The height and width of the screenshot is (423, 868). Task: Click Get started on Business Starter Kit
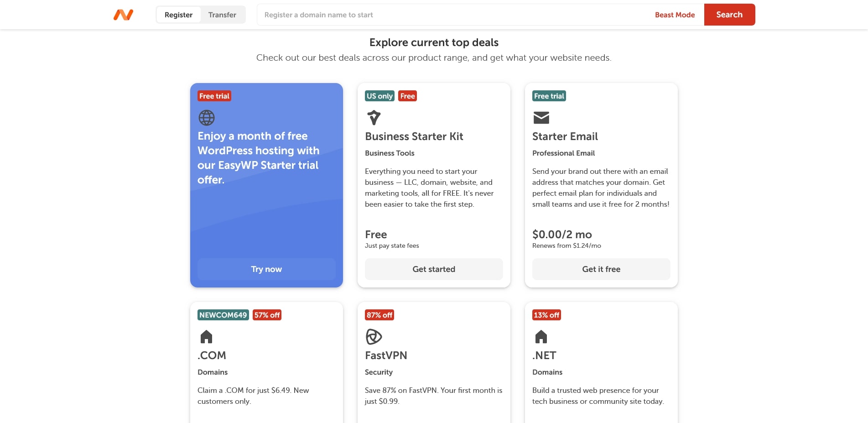pyautogui.click(x=434, y=269)
